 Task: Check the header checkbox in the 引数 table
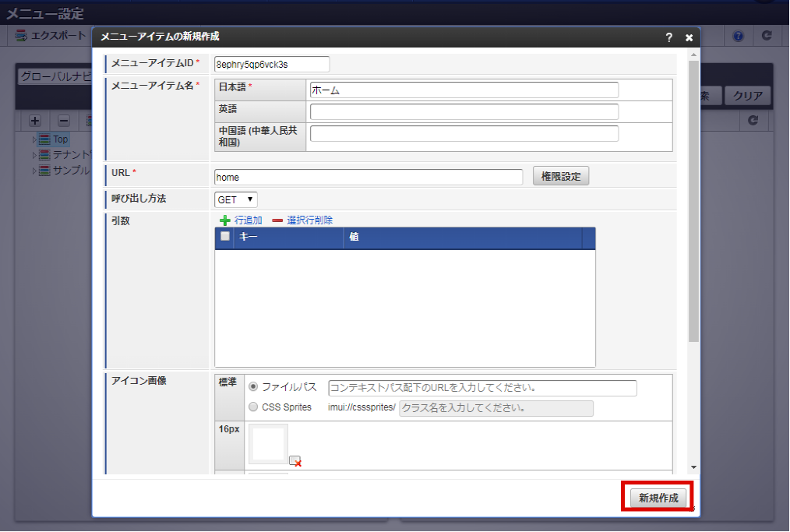click(224, 236)
